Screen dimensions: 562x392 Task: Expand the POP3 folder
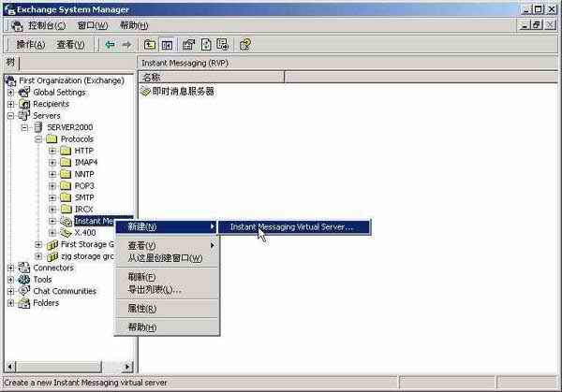[x=52, y=186]
